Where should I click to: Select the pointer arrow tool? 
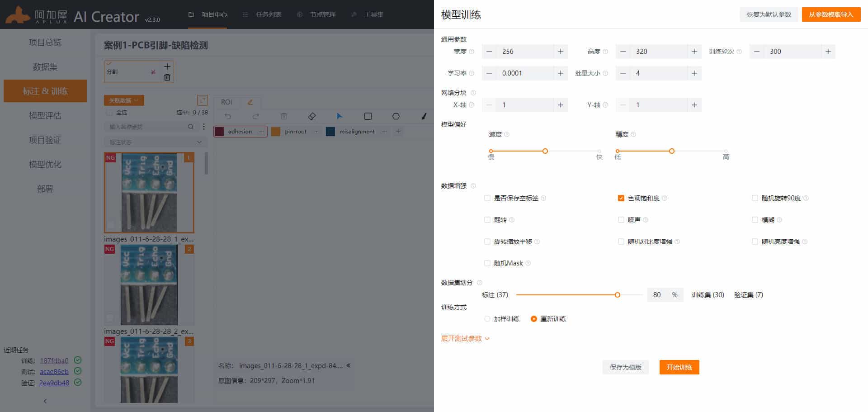tap(340, 116)
